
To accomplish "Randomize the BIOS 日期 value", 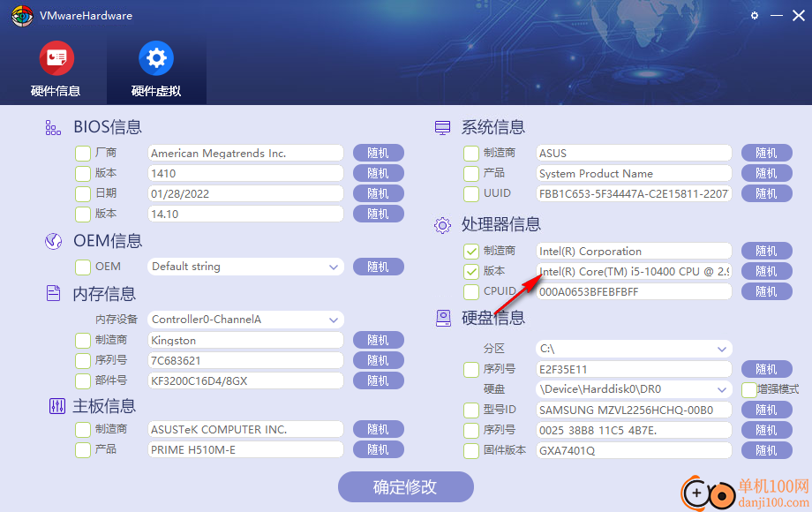I will 378,193.
